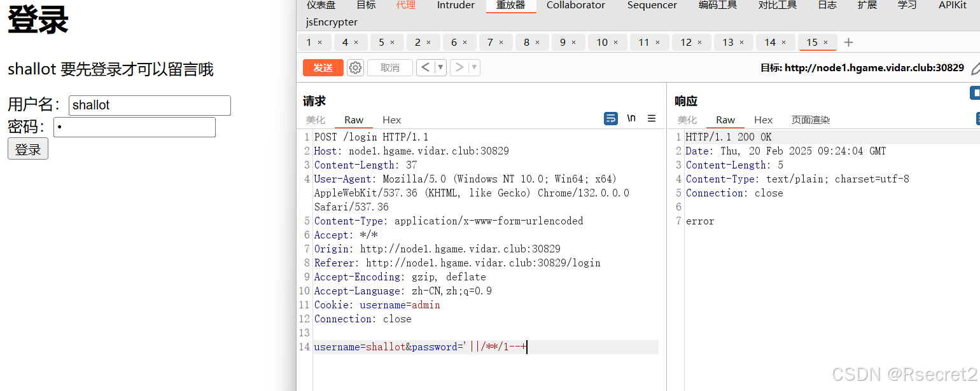This screenshot has width=980, height=391.
Task: Toggle word wrap in the request editor
Action: 610,118
